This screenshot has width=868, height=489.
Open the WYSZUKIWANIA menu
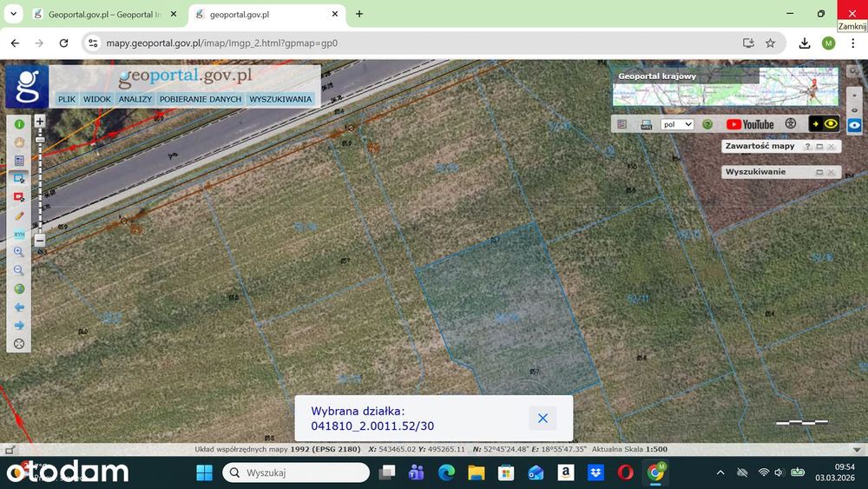[x=280, y=99]
